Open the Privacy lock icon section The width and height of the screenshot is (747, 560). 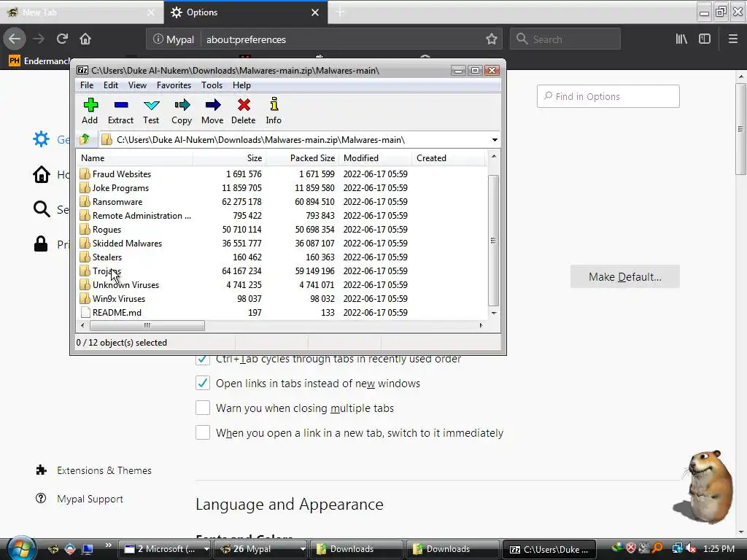click(x=41, y=244)
